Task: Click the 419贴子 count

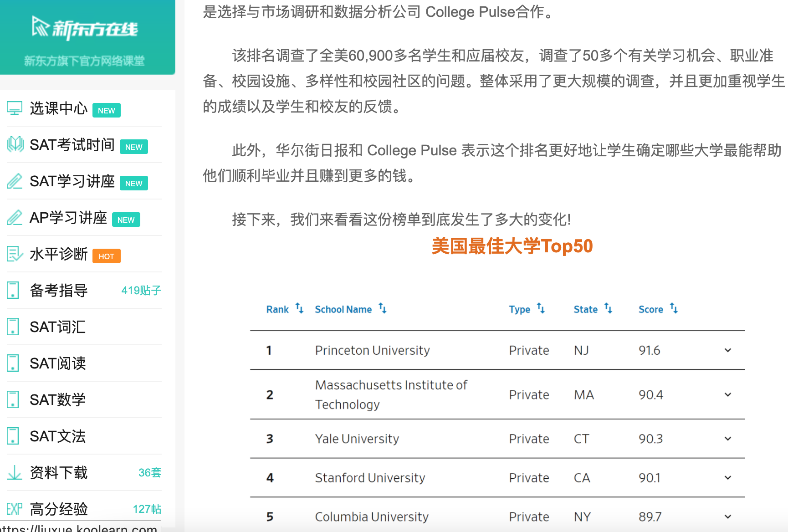Action: [x=141, y=291]
